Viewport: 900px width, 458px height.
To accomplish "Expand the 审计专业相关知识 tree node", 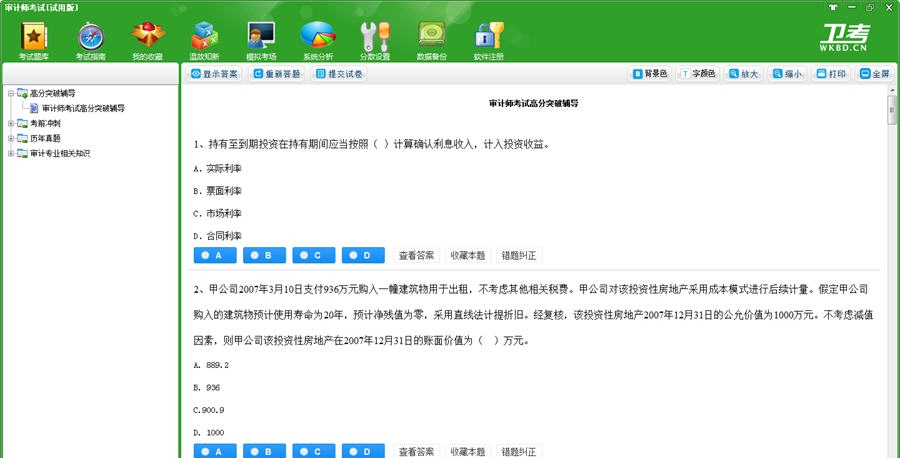I will coord(11,153).
